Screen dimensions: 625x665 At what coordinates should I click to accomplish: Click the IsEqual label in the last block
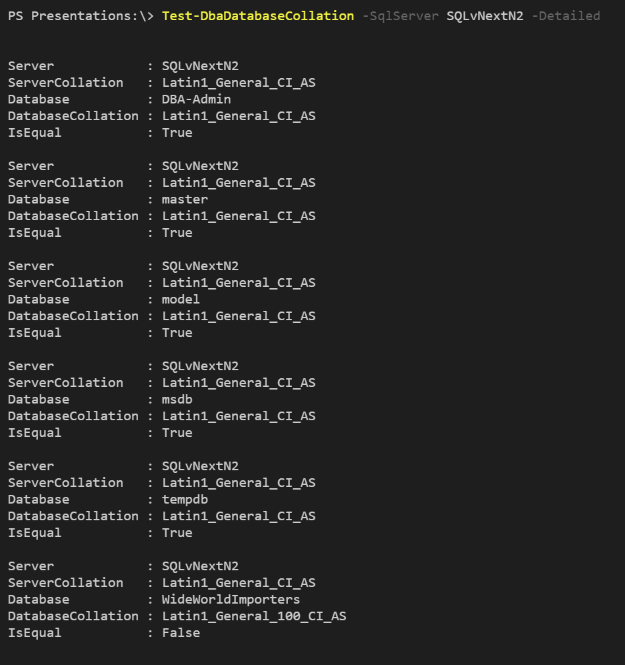tap(35, 633)
